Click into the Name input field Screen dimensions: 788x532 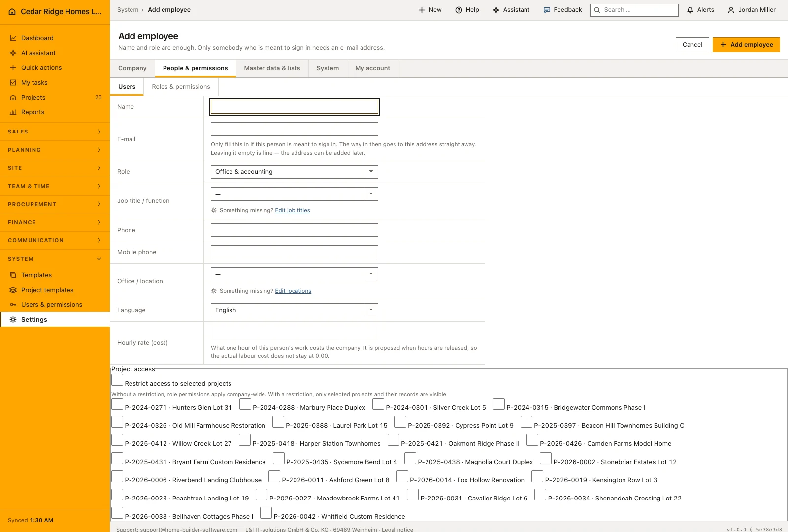point(295,107)
